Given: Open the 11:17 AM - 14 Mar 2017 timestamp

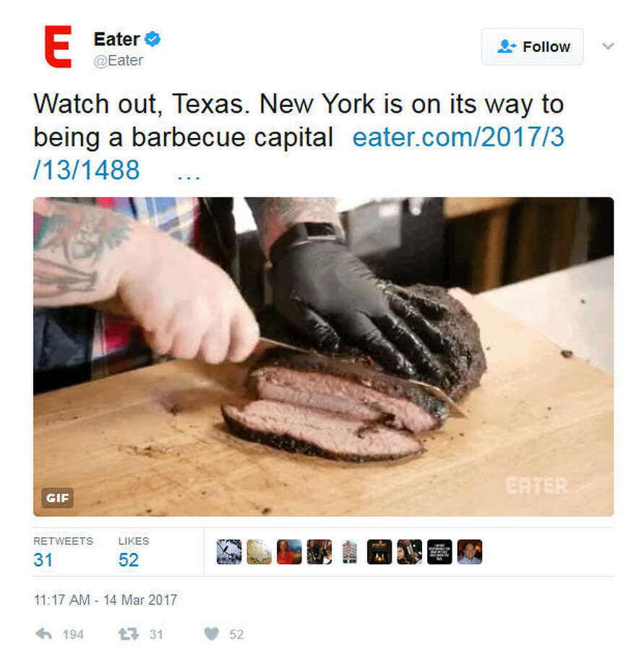Looking at the screenshot, I should click(x=105, y=600).
